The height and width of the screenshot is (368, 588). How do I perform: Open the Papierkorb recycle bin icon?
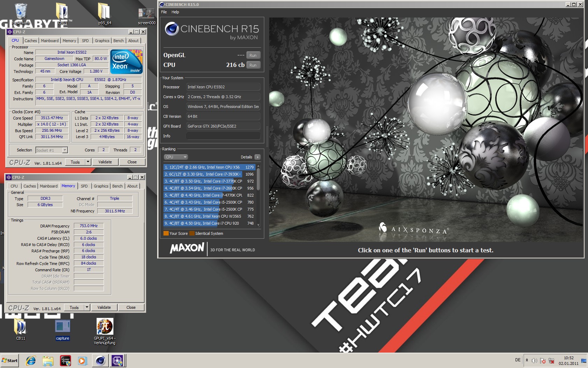(x=21, y=13)
